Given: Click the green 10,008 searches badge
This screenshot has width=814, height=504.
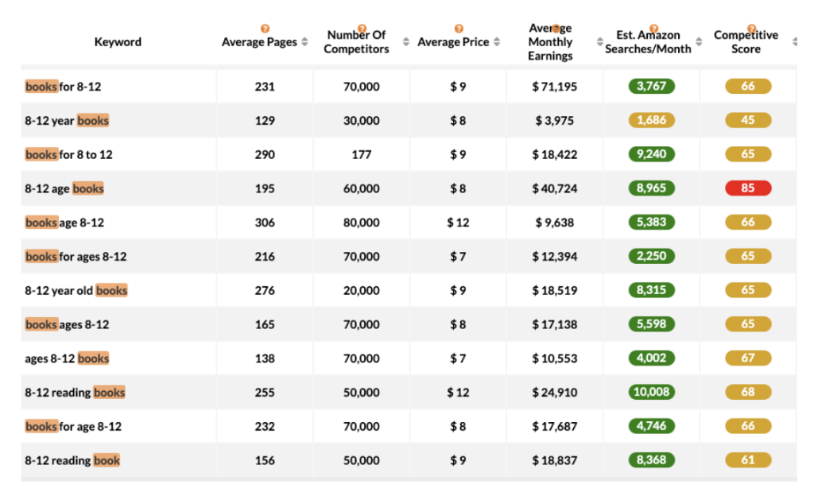Looking at the screenshot, I should coord(651,393).
